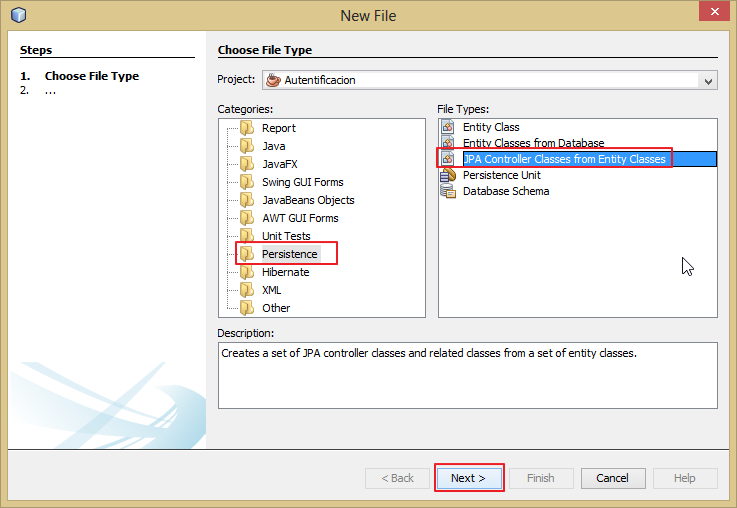Click the JavaFX category folder icon
Viewport: 737px width, 508px height.
[x=247, y=164]
